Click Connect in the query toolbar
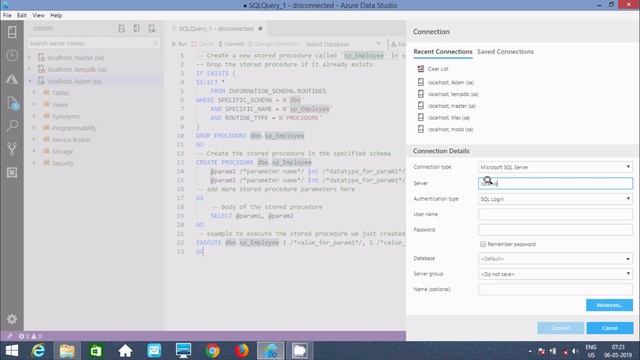Screen dimensions: 640x360 (231, 44)
